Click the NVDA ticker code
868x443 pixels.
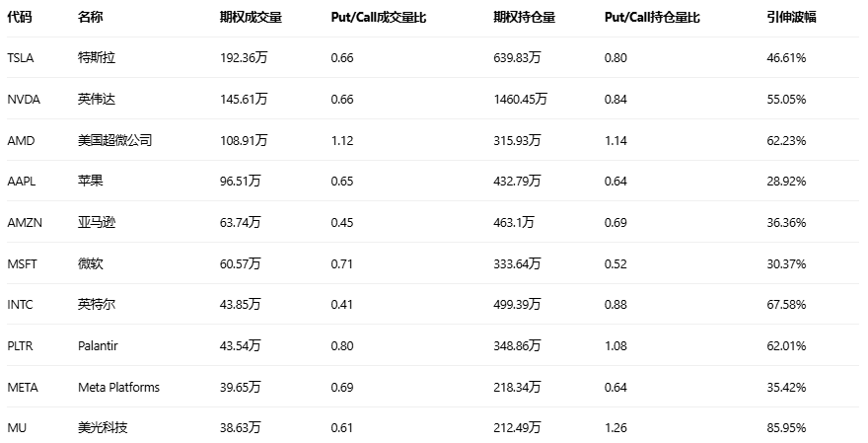[22, 100]
